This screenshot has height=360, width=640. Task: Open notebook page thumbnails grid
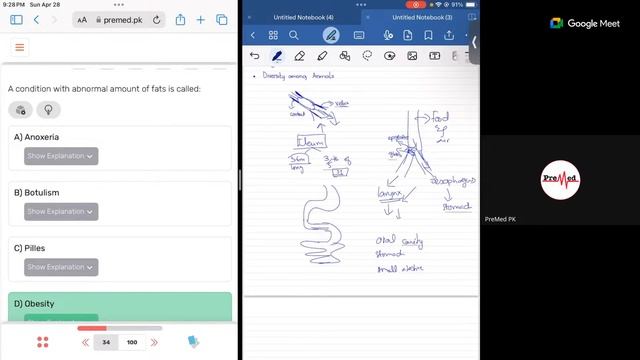coord(273,36)
